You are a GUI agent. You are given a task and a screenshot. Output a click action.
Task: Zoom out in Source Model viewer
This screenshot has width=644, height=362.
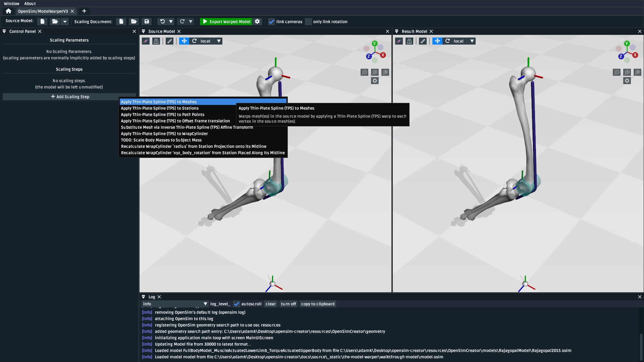pyautogui.click(x=364, y=72)
